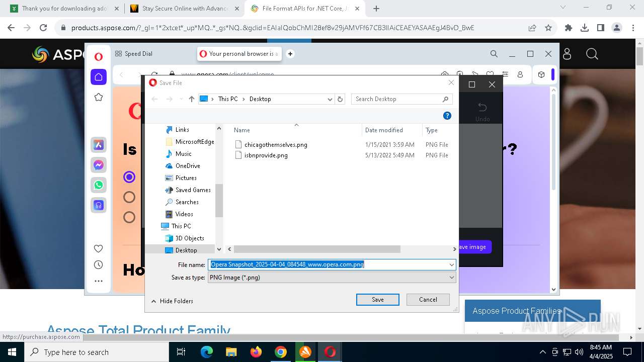Open Opera profile account icon
The width and height of the screenshot is (644, 362).
520,74
